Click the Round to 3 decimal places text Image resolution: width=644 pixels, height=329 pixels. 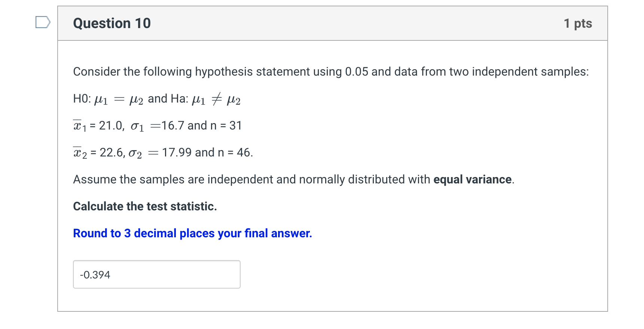[192, 233]
